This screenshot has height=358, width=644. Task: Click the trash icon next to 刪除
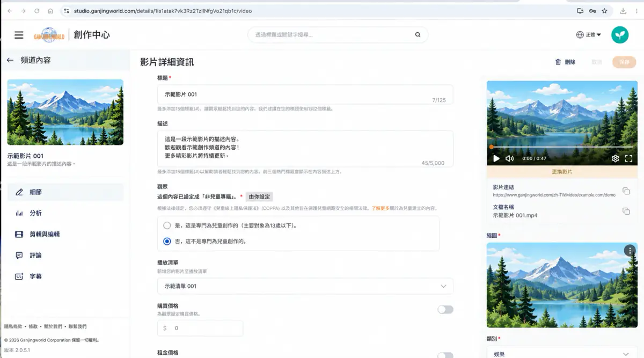point(558,62)
